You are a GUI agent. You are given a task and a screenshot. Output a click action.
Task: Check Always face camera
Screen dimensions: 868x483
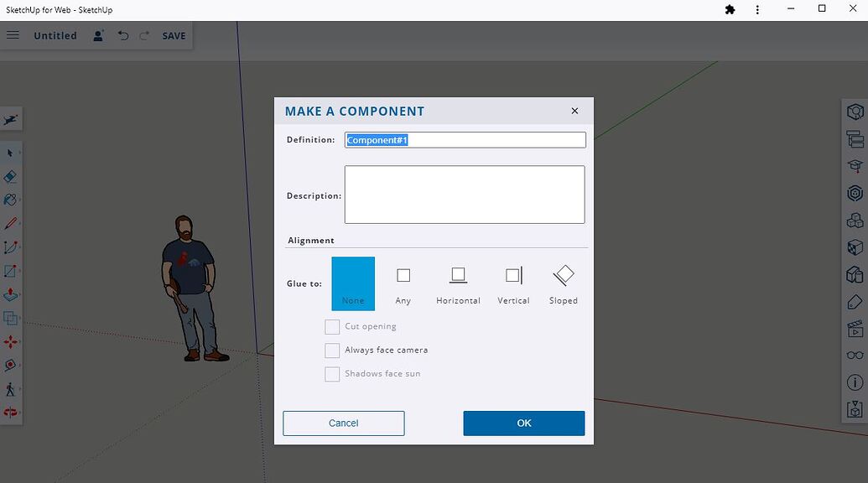(x=332, y=350)
